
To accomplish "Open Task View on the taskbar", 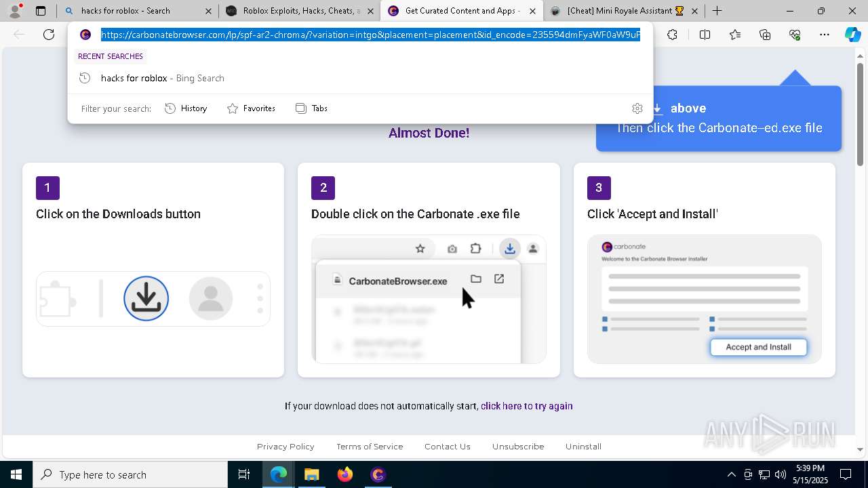I will tap(244, 474).
